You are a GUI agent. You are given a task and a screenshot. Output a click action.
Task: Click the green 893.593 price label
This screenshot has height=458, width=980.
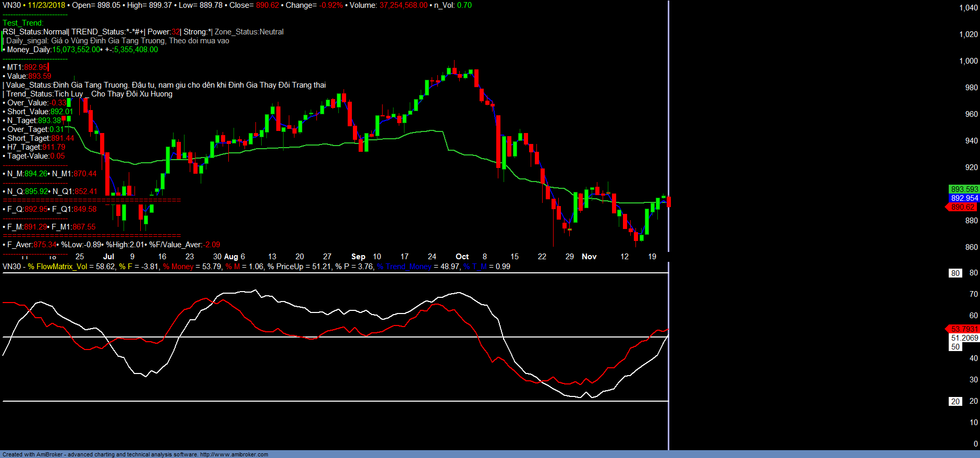tap(964, 189)
